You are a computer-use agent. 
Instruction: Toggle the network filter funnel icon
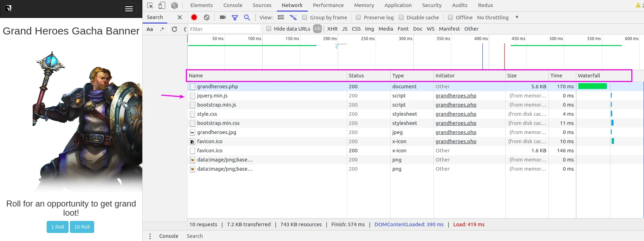[235, 17]
